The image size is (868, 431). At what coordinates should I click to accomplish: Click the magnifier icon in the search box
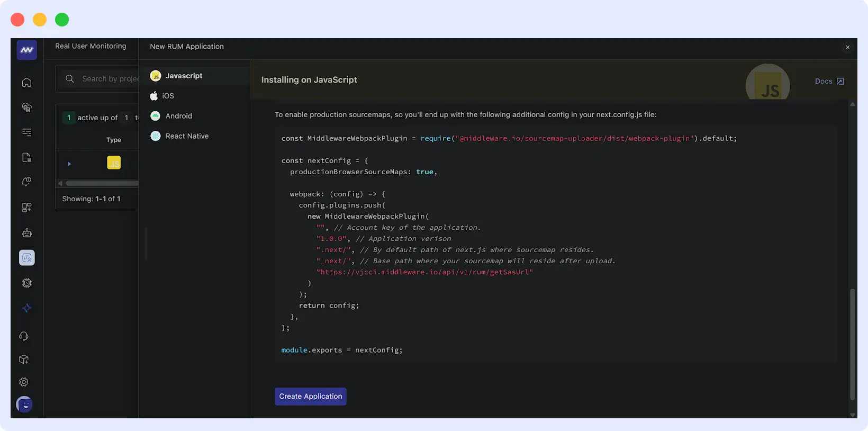[x=69, y=79]
